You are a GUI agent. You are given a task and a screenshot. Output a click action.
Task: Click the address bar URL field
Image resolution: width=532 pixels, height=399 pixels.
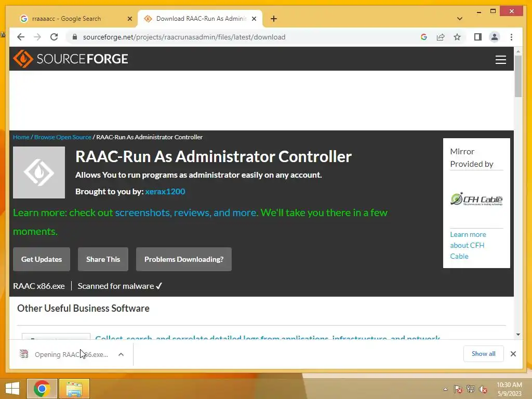(x=184, y=37)
